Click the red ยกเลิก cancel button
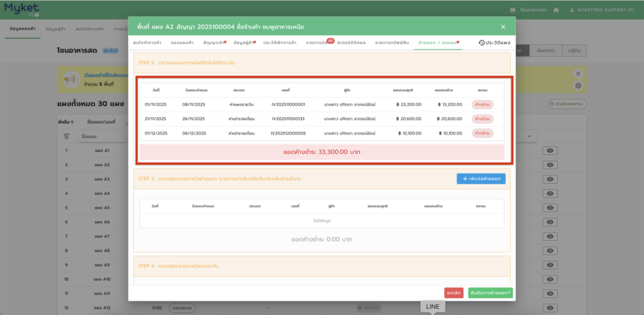Viewport: 644px width, 315px height. coord(453,293)
